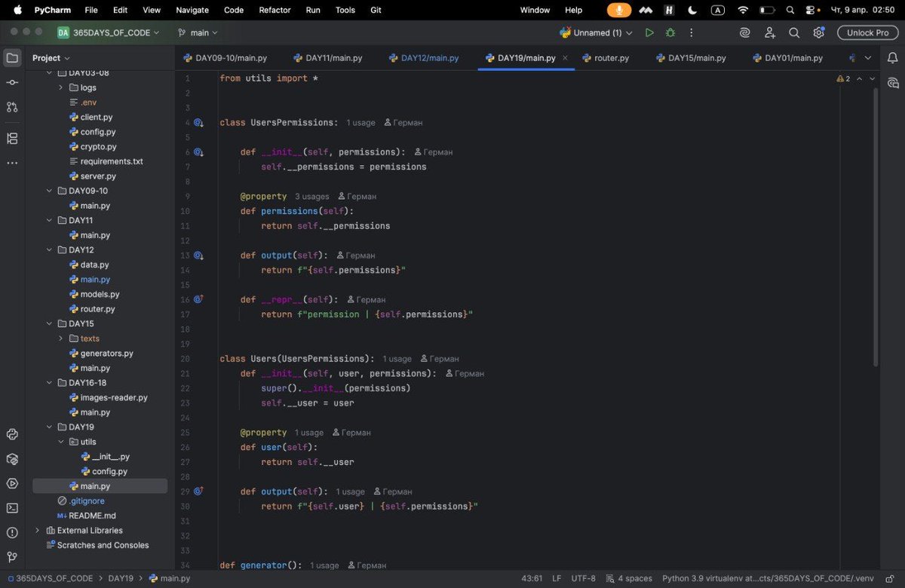Image resolution: width=905 pixels, height=588 pixels.
Task: Click gutter override icon on line 4
Action: tap(198, 122)
